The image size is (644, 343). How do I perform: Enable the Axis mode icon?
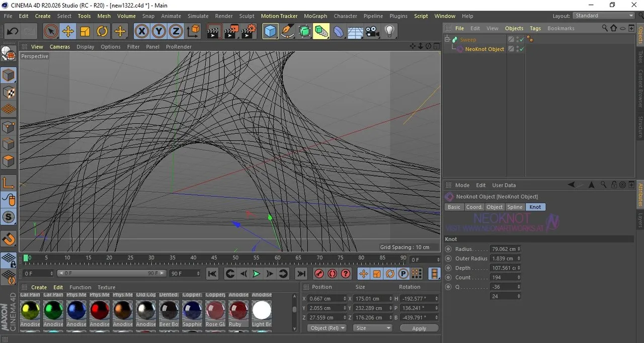point(9,183)
